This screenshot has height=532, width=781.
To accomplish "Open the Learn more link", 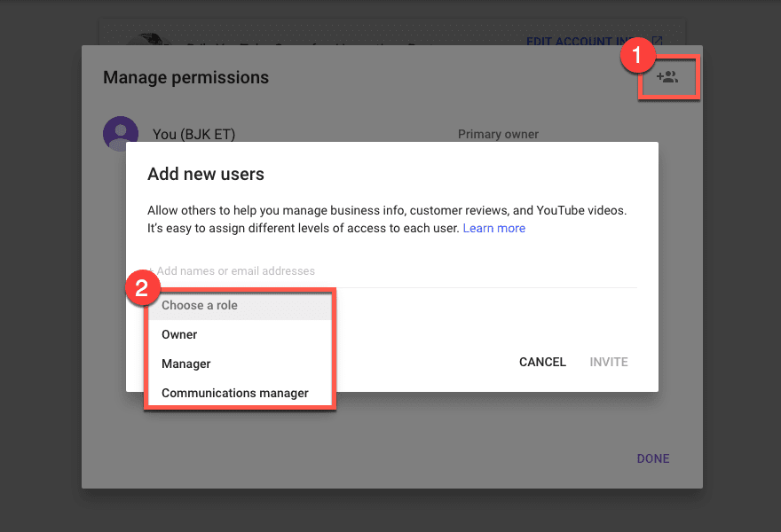I will (x=493, y=228).
